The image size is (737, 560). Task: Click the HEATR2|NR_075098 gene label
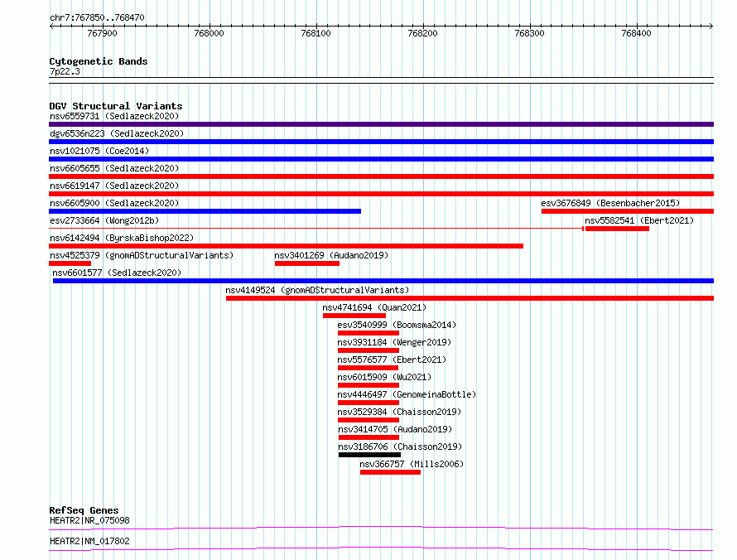tap(89, 520)
